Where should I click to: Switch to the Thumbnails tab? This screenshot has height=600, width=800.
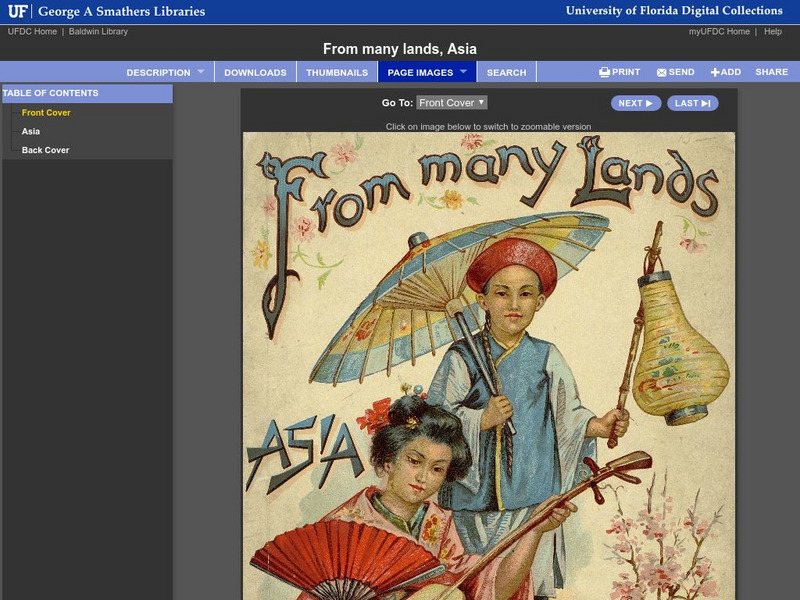337,72
